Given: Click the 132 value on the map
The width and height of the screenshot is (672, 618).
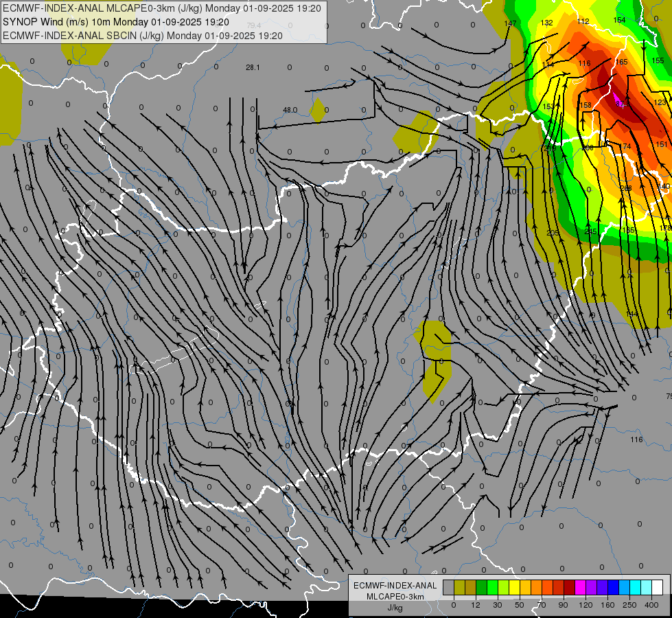Looking at the screenshot, I should pyautogui.click(x=547, y=23).
